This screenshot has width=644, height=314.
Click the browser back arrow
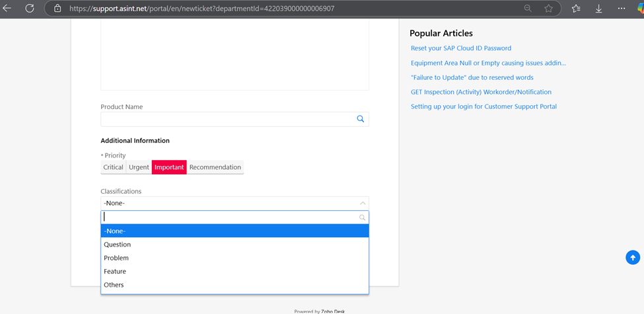pyautogui.click(x=7, y=9)
